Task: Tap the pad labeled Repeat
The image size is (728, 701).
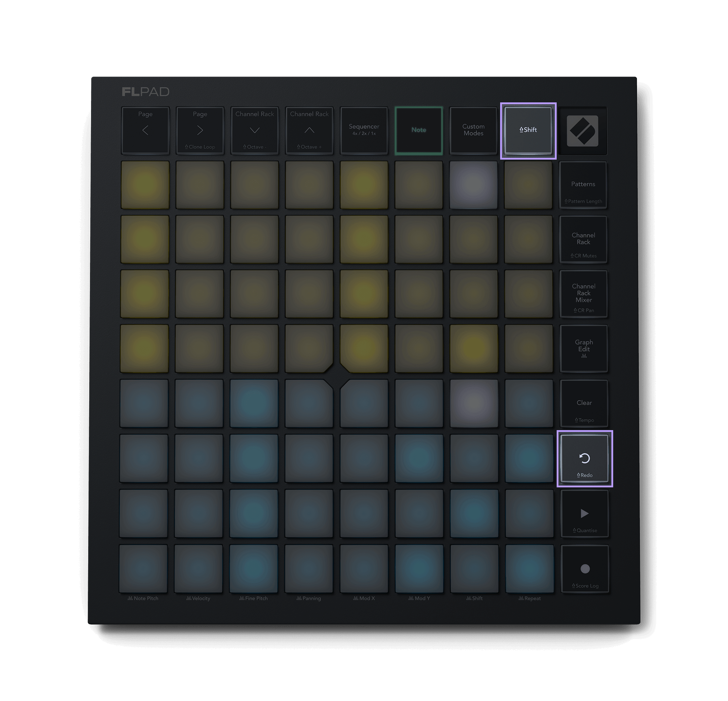Action: pos(530,568)
